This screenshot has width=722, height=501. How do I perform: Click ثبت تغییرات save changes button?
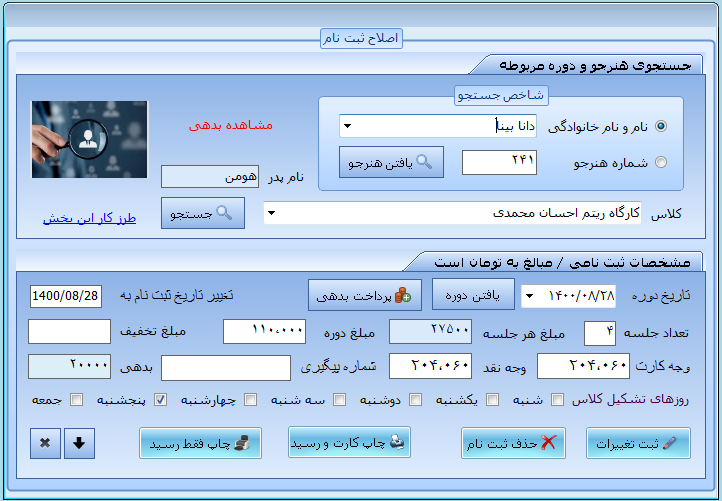[x=638, y=443]
